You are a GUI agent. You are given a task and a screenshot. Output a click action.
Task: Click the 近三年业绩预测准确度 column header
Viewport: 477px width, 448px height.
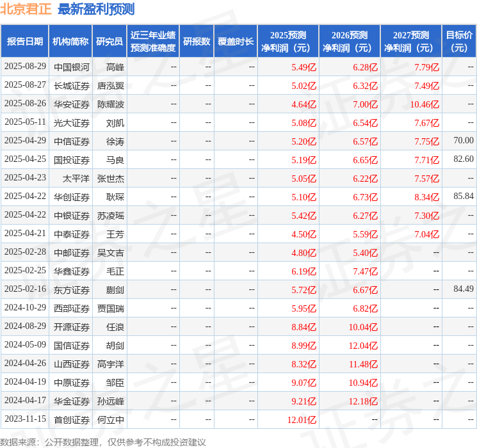152,42
